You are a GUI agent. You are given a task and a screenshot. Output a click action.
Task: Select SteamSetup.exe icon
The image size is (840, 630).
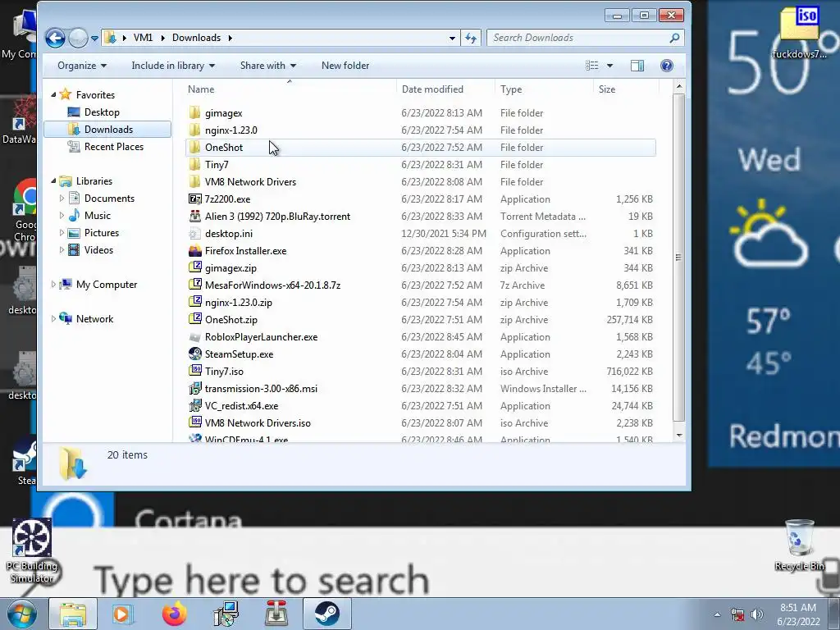click(195, 354)
